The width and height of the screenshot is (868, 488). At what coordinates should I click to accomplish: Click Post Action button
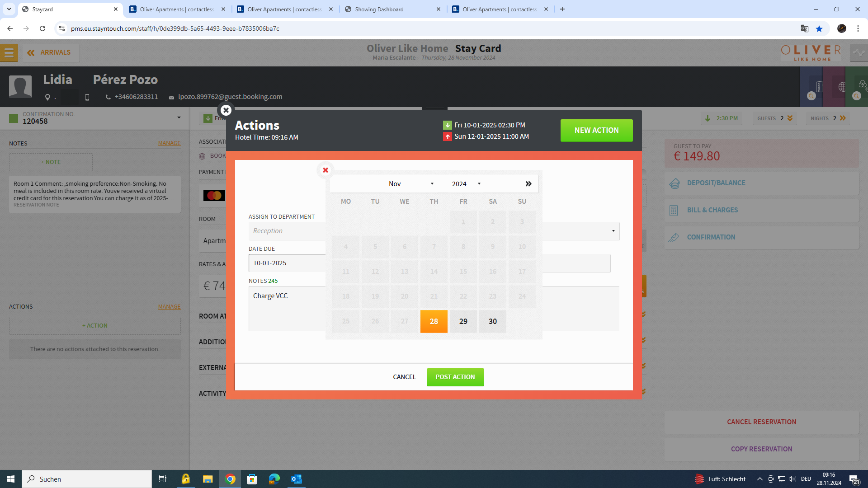click(455, 377)
